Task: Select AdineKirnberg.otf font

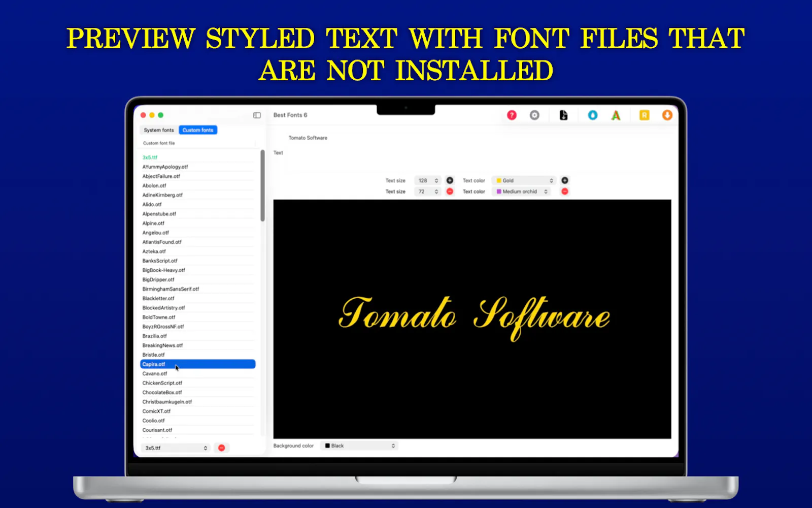Action: pyautogui.click(x=197, y=195)
